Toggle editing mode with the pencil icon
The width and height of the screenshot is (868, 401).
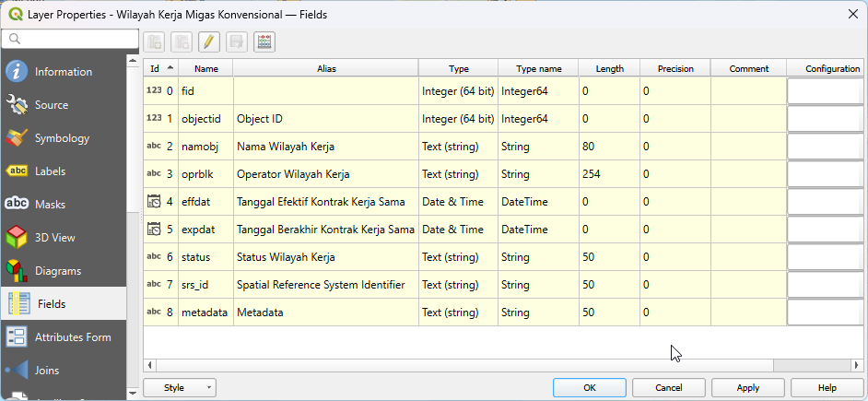click(209, 41)
